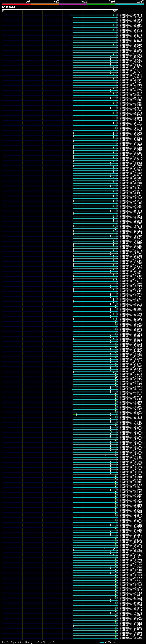Click the red ~20% identity legend segment

(16, 4)
